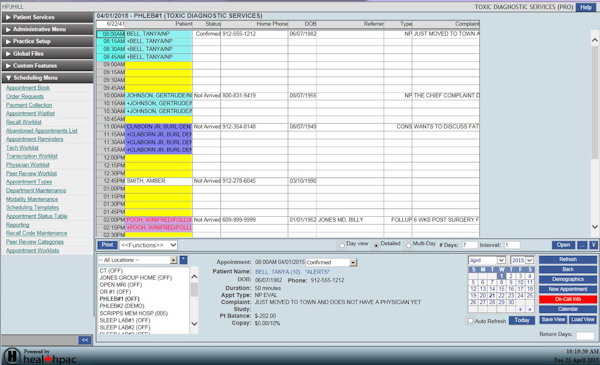Click the Open button
Screen dimensions: 600x365
(563, 245)
